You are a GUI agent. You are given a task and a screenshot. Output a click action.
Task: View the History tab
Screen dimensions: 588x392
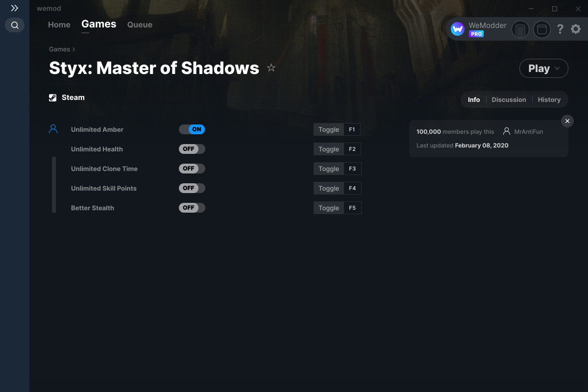(549, 99)
